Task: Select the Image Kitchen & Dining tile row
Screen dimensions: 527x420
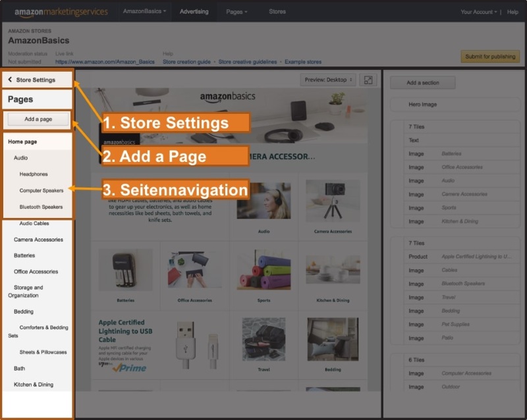Action: (462, 221)
